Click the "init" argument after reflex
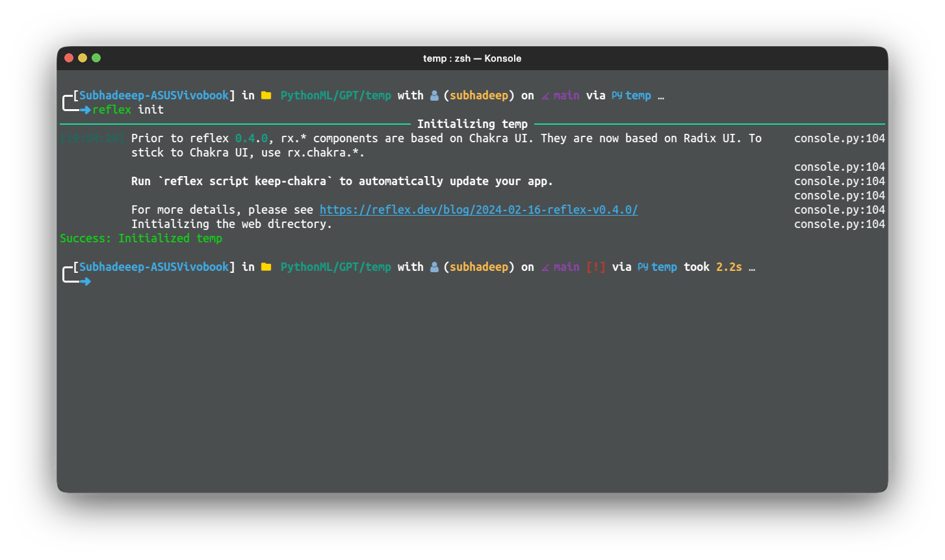This screenshot has height=560, width=945. click(x=151, y=110)
